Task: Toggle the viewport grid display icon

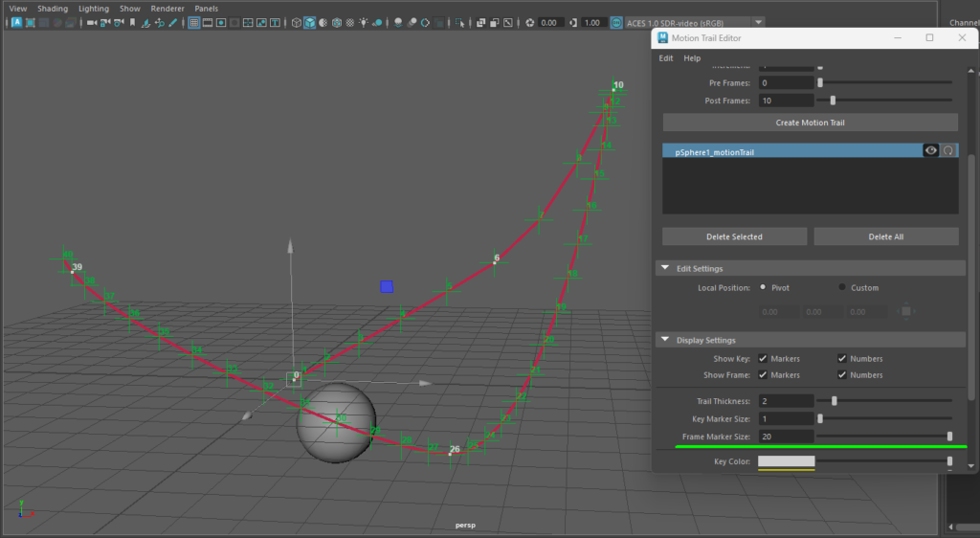Action: 194,22
